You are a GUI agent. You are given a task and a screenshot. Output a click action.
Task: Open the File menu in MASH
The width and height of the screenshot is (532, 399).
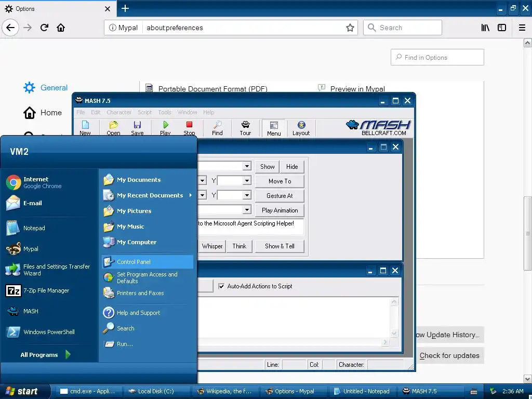[x=81, y=112]
